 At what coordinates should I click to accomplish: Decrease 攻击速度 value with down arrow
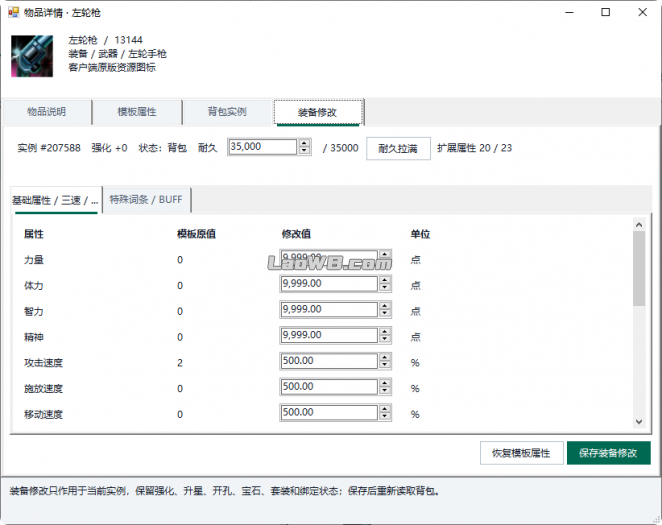385,365
